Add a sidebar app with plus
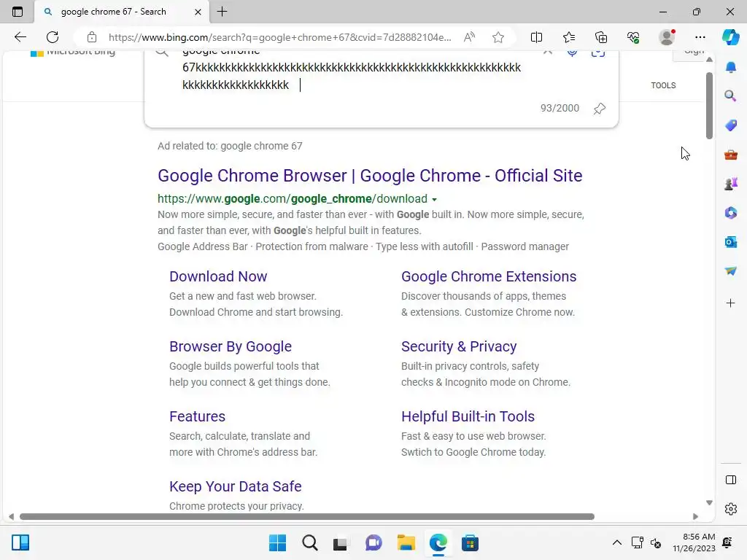 731,303
